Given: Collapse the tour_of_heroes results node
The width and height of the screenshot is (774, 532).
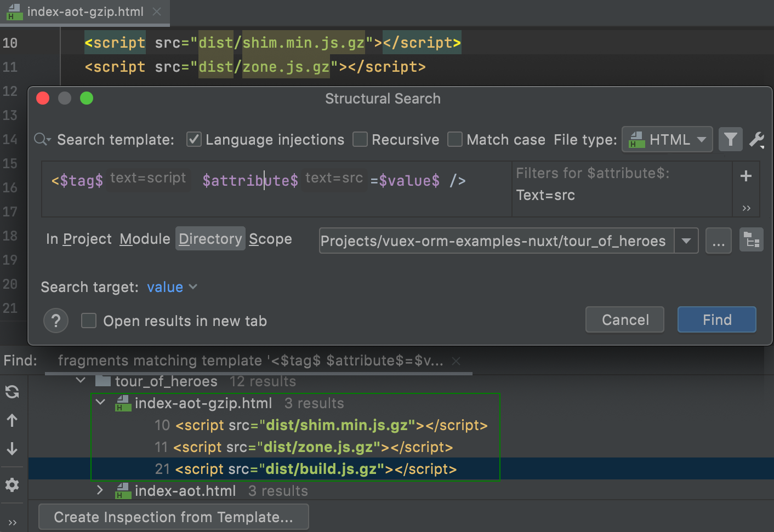Looking at the screenshot, I should point(80,380).
